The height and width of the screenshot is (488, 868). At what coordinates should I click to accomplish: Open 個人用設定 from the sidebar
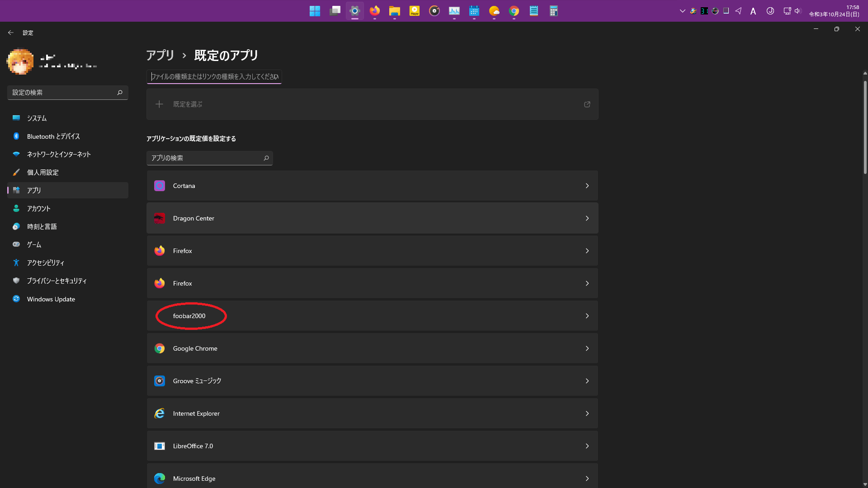coord(42,172)
